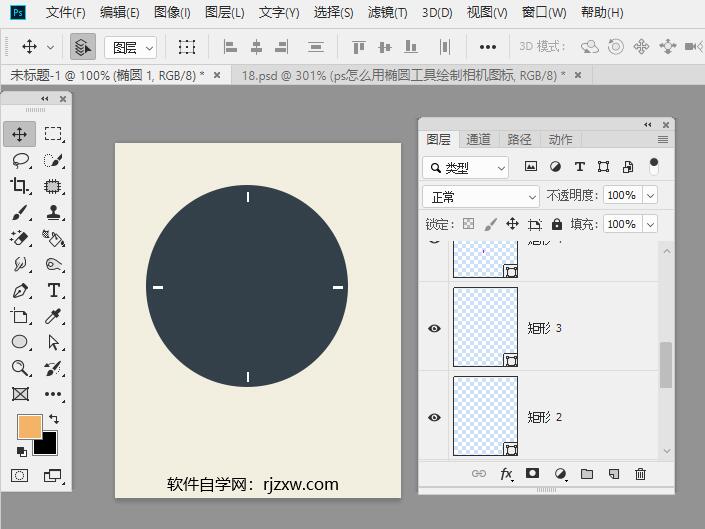Open the fill slider dropdown arrow
Image resolution: width=705 pixels, height=529 pixels.
click(650, 224)
